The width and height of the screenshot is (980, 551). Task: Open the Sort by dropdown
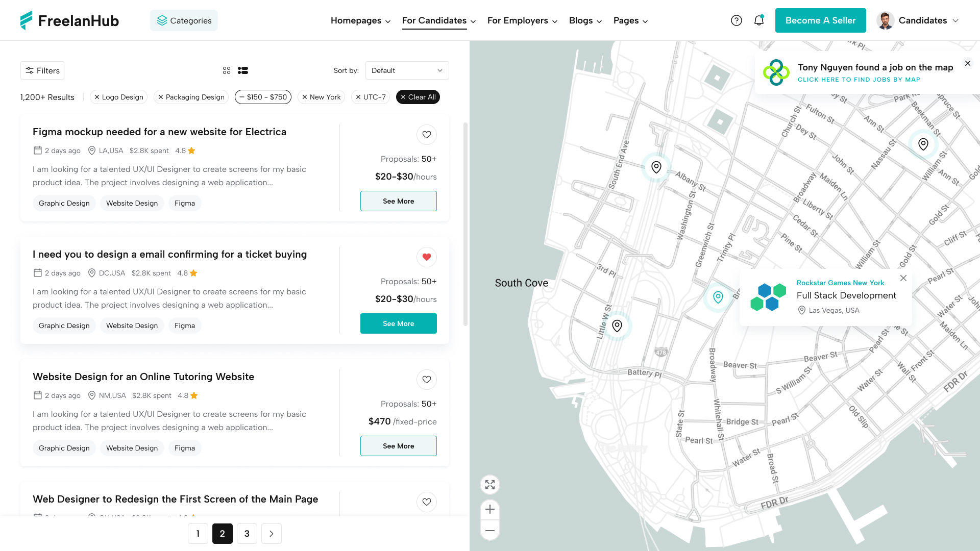pos(407,70)
